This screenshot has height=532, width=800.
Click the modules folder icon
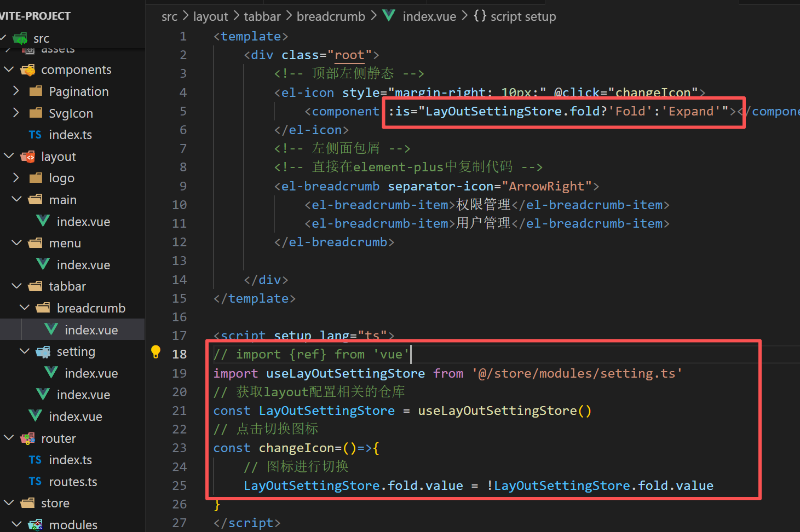click(36, 525)
